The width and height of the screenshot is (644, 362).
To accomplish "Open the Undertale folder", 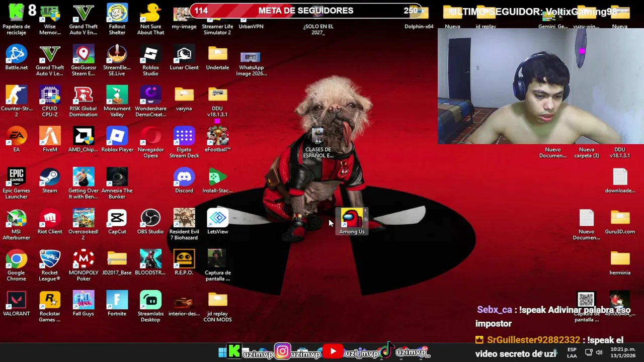I will point(217,58).
